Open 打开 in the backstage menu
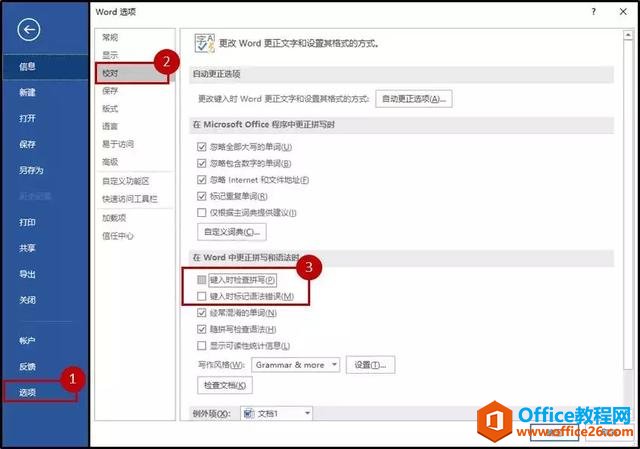 coord(27,118)
